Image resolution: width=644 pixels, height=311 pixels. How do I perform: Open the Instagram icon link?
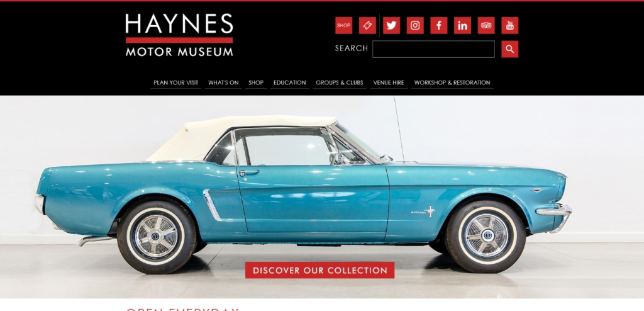415,26
